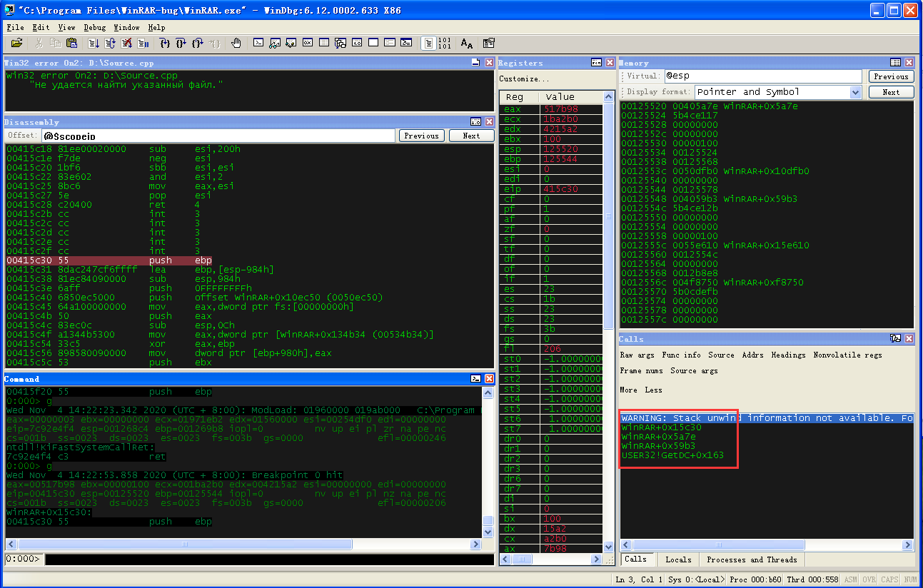The height and width of the screenshot is (588, 923).
Task: Open the Debug menu
Action: [x=94, y=27]
